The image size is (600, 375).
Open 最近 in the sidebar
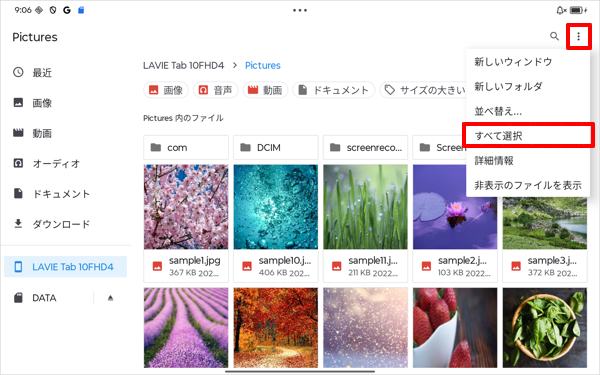tap(42, 72)
